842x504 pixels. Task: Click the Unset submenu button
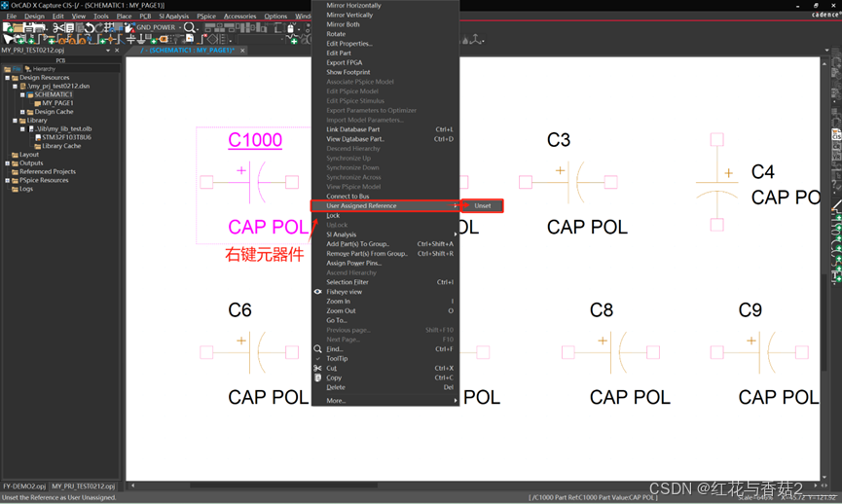(x=482, y=205)
